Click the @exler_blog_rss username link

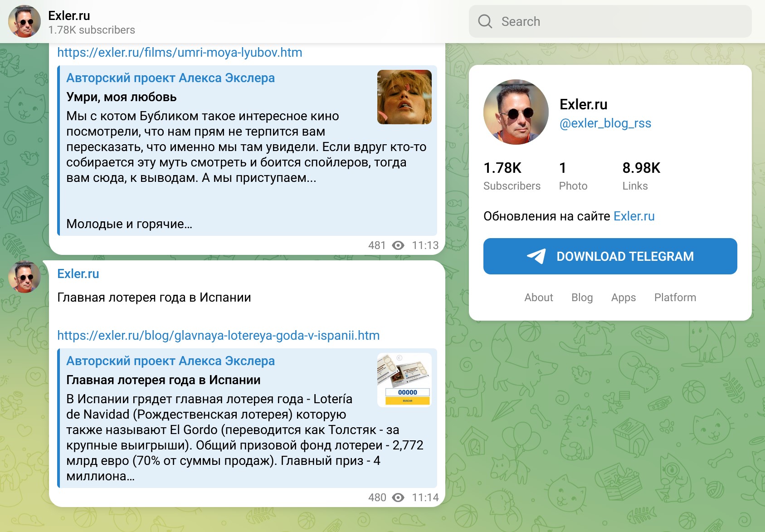605,123
